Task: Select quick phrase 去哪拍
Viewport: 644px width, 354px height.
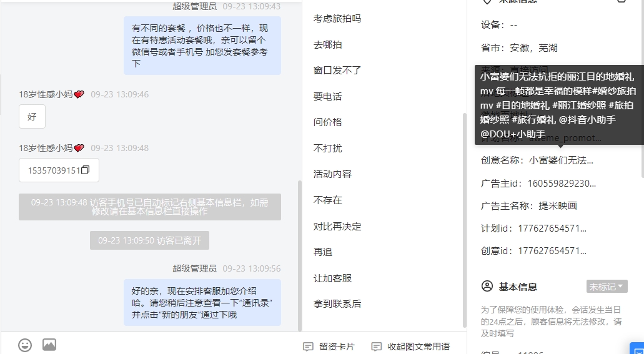Action: coord(328,45)
